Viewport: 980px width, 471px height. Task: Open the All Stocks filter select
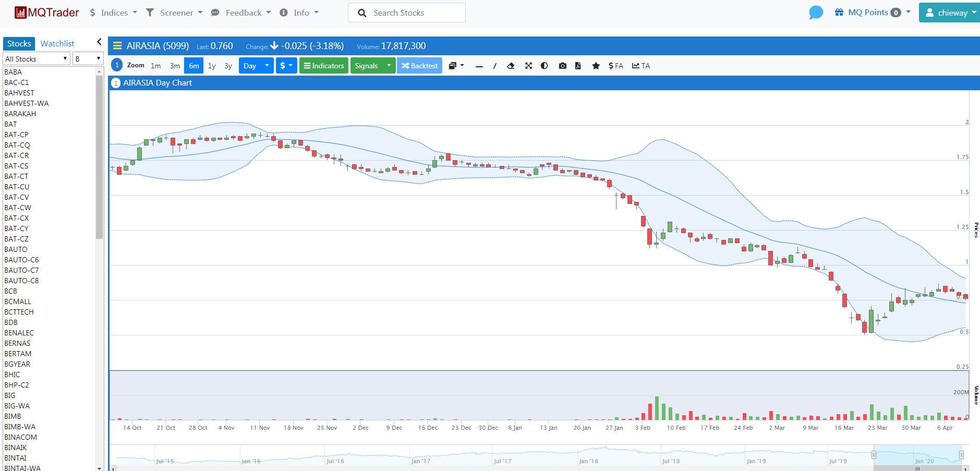[x=37, y=58]
